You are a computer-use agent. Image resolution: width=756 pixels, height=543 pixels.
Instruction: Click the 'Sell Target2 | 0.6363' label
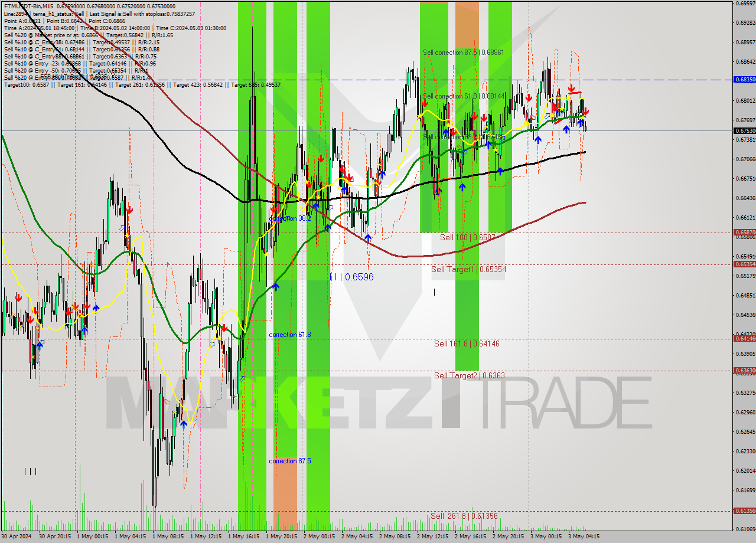pos(469,375)
